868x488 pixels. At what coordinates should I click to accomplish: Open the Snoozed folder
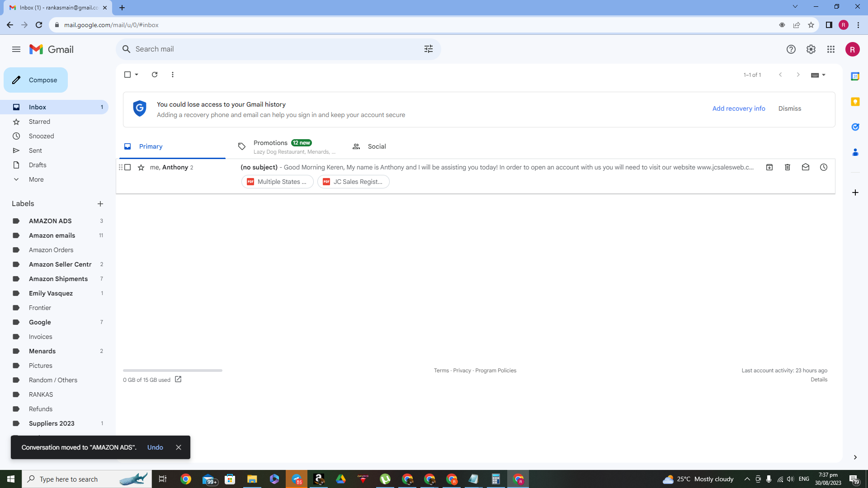point(54,136)
